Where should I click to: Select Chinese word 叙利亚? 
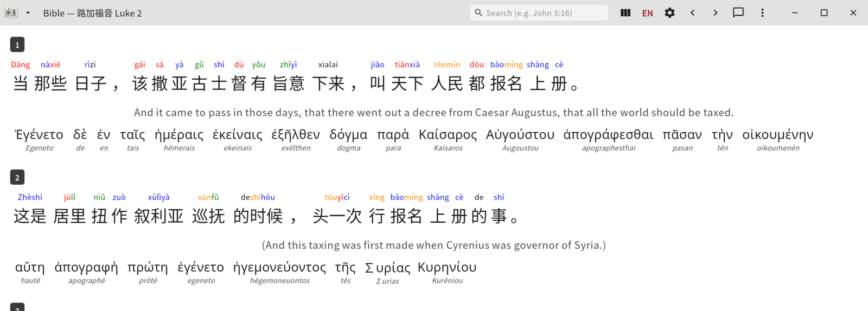[159, 216]
